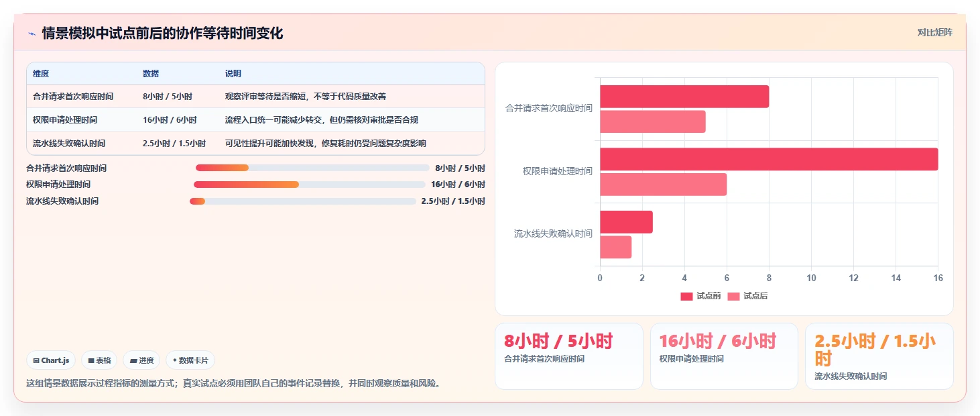The width and height of the screenshot is (980, 416).
Task: Click the x-axis tick label 16
Action: pos(938,278)
